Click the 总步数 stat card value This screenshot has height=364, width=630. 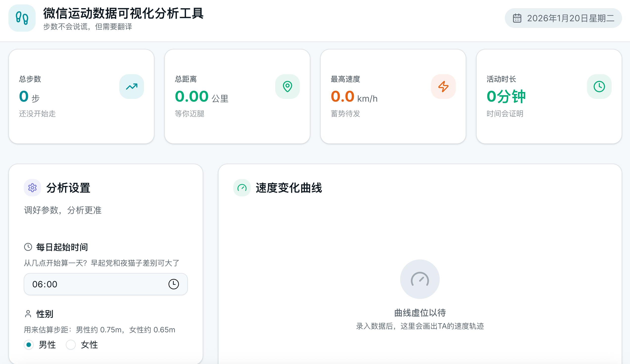24,96
